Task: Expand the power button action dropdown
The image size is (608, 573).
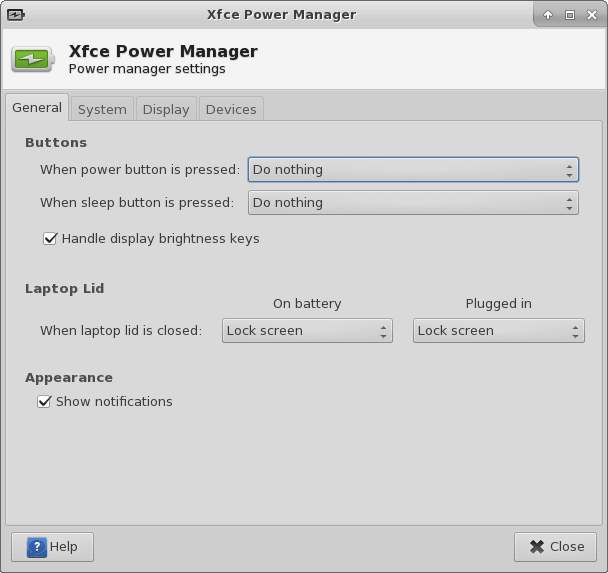Action: pyautogui.click(x=412, y=170)
